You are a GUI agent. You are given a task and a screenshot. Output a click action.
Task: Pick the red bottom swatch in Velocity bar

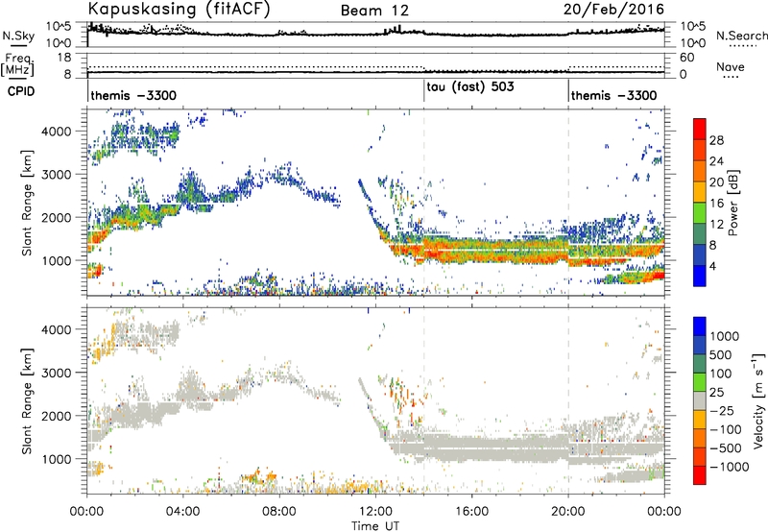coord(700,475)
